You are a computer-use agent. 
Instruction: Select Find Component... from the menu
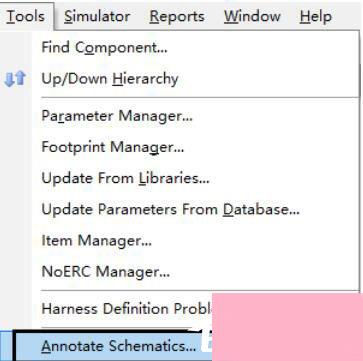(196, 47)
